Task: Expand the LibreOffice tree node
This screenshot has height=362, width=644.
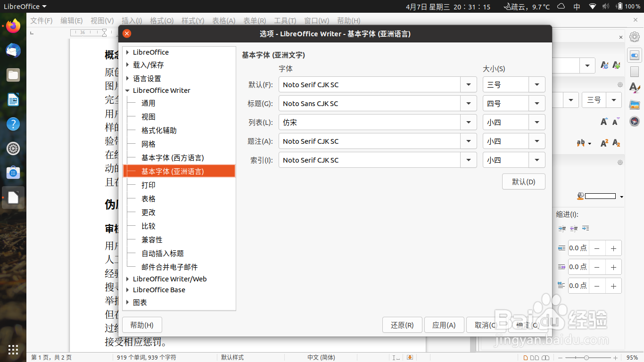Action: tap(127, 52)
